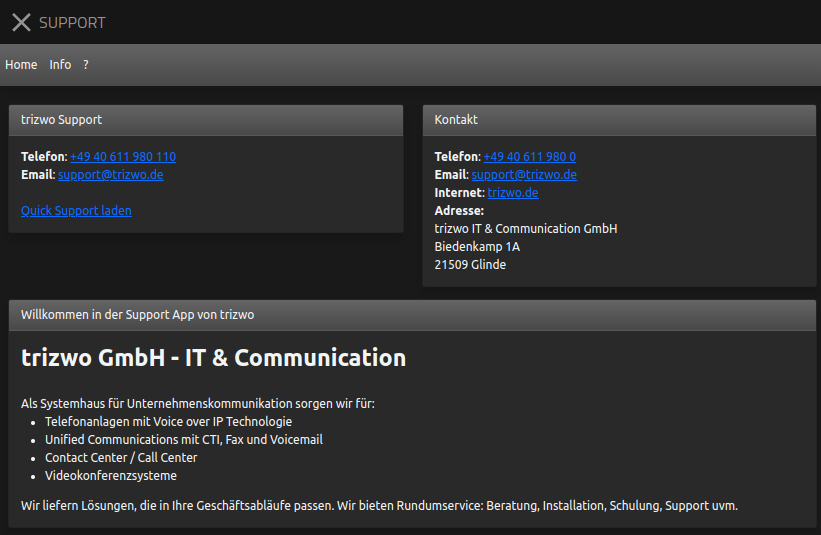Open the Info menu item
Screen dimensions: 821x535
point(60,64)
